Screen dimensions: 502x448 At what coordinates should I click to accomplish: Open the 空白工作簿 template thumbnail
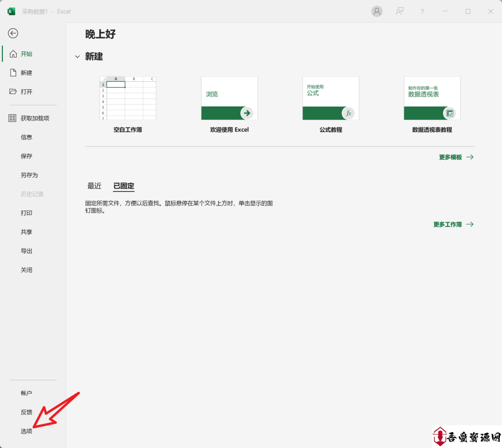click(x=128, y=98)
